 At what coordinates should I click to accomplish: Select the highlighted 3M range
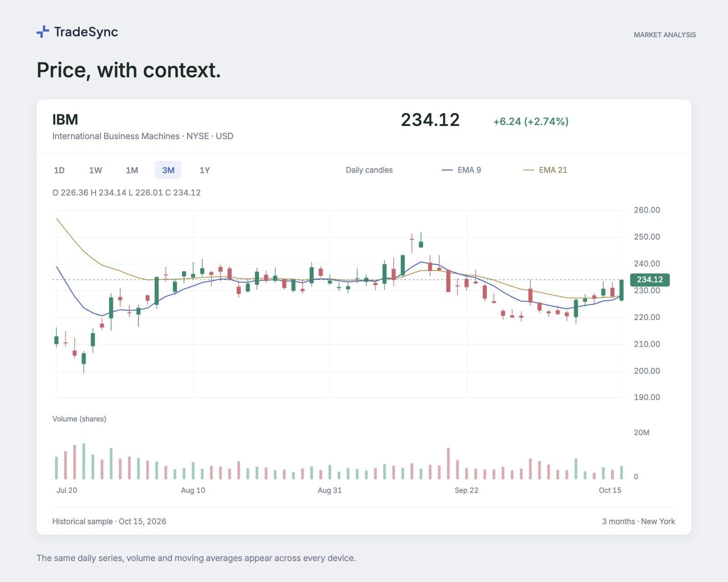pos(168,170)
